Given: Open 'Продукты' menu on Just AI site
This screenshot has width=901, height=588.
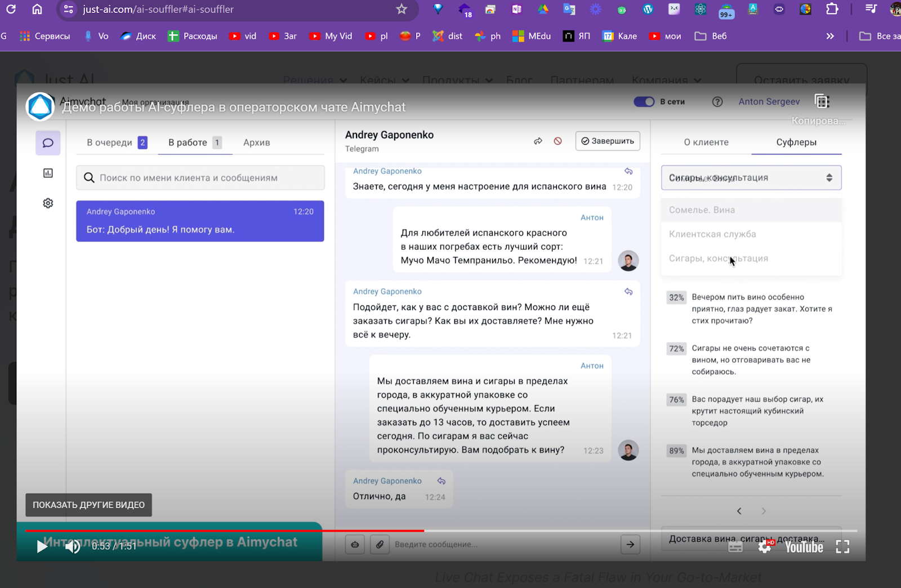Looking at the screenshot, I should point(457,80).
